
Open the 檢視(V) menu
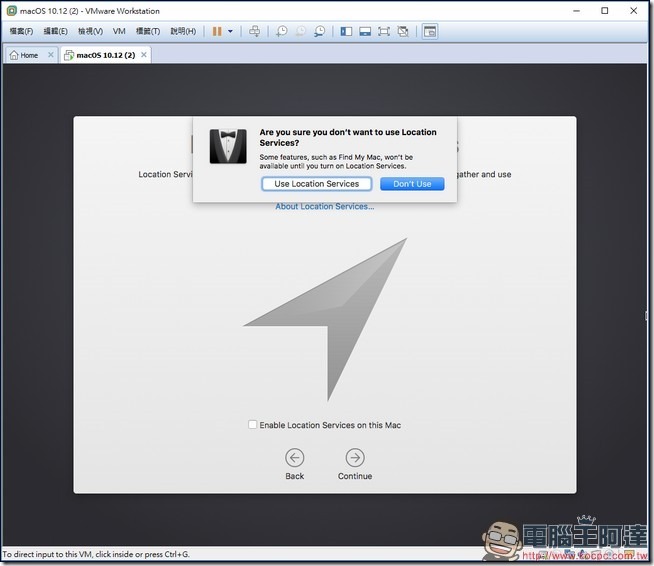pyautogui.click(x=91, y=31)
